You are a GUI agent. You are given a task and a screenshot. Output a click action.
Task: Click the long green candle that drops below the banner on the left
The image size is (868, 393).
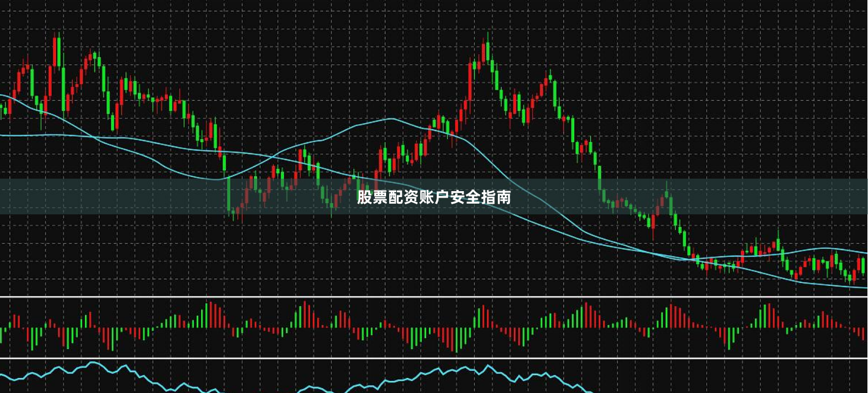click(229, 194)
